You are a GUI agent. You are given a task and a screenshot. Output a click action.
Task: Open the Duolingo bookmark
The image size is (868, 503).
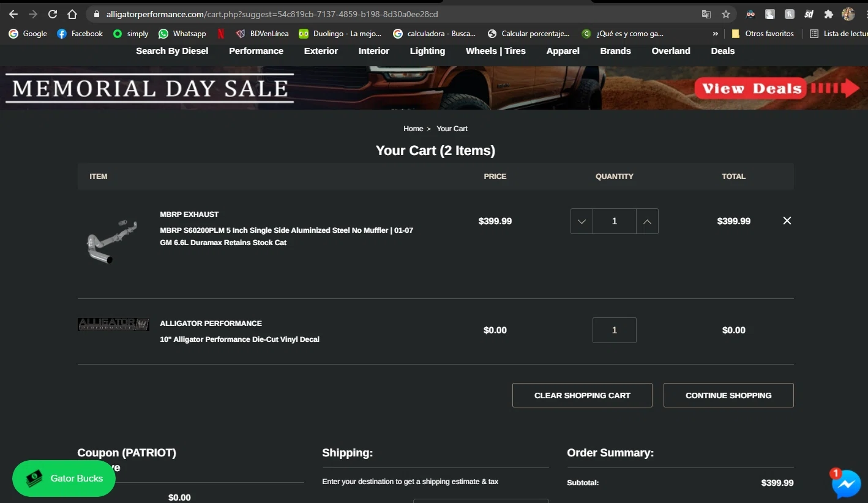[x=340, y=34]
